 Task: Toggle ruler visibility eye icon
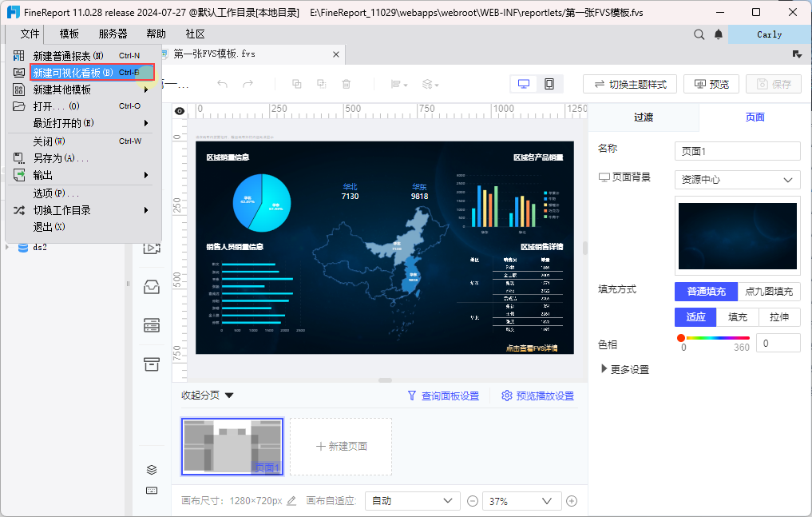(x=180, y=111)
